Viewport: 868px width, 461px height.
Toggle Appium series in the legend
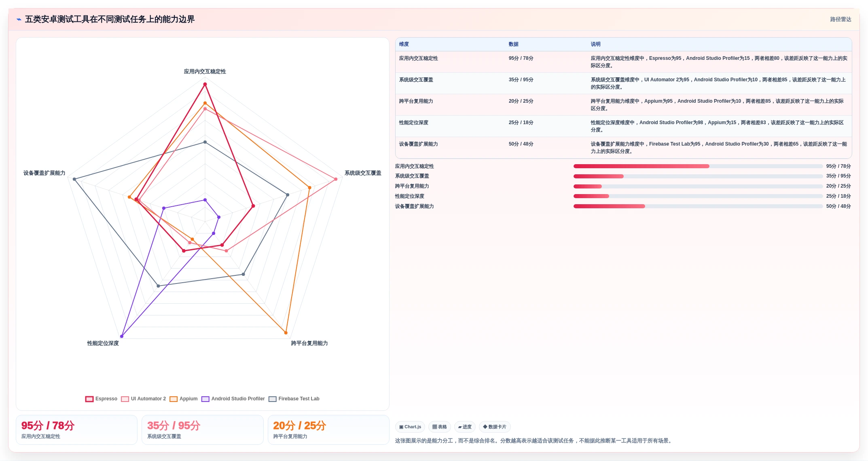pos(184,399)
